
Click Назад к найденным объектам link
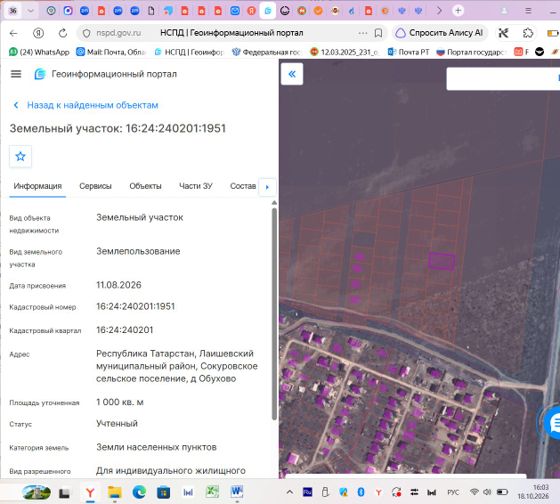coord(92,105)
